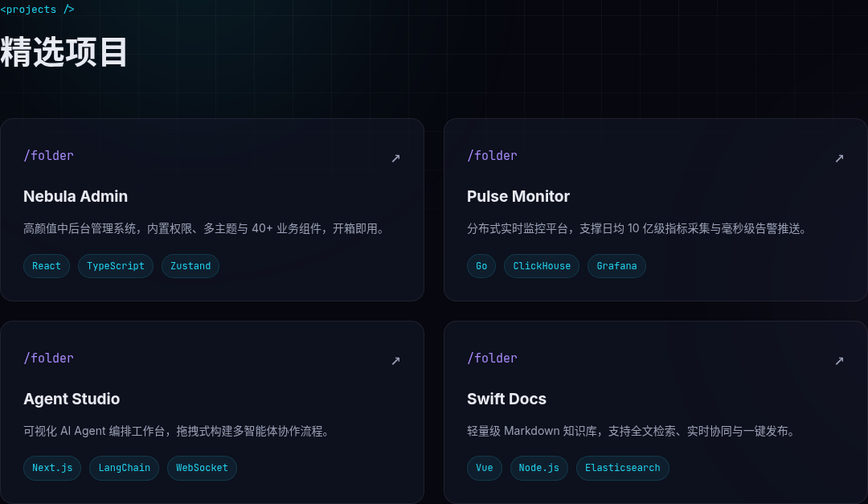Click the /folder label on Agent Studio card
Screen dimensions: 868x504
(49, 359)
